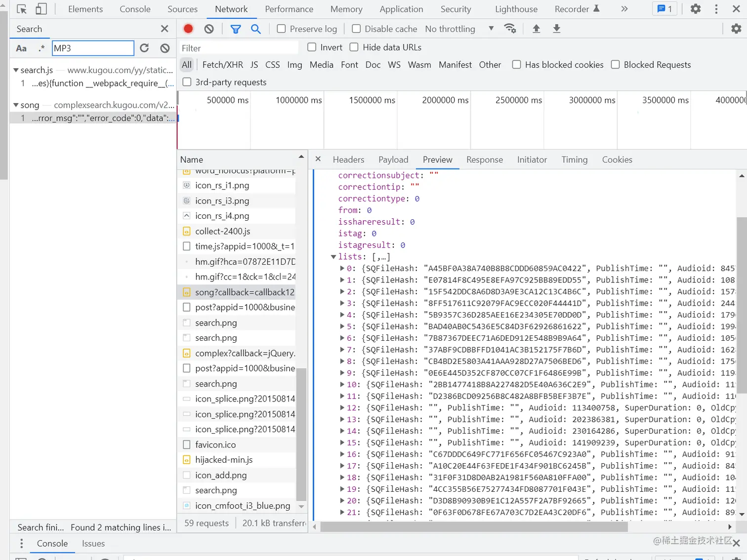Filter requests by Fetch/XHR type
Viewport: 747px width, 560px height.
222,65
